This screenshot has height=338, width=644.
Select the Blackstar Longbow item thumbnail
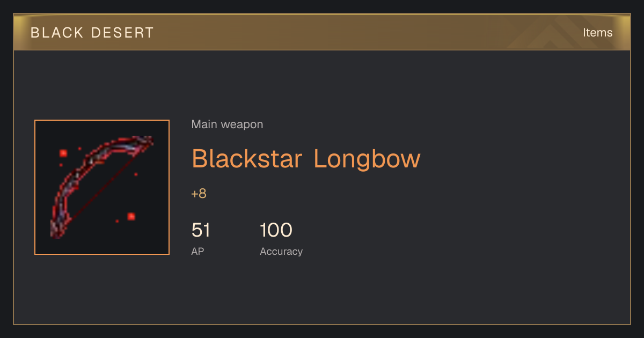pos(102,187)
